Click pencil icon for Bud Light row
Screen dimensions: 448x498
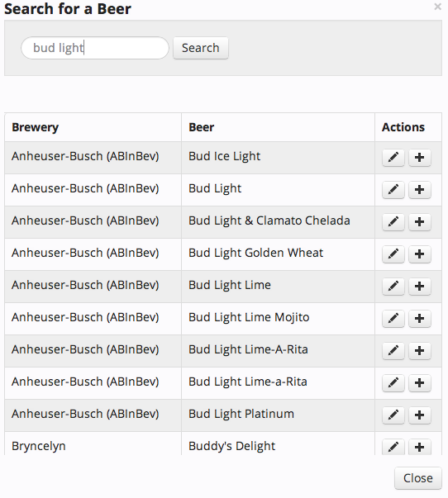(393, 190)
